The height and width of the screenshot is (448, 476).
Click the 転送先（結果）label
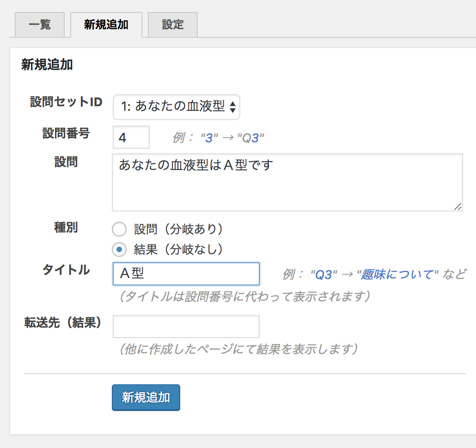coord(63,323)
